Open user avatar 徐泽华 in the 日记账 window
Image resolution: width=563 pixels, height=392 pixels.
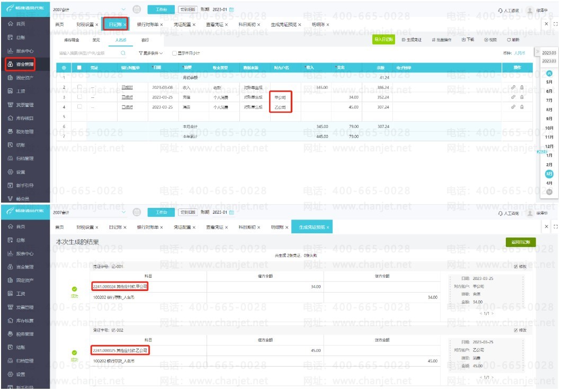[x=530, y=10]
